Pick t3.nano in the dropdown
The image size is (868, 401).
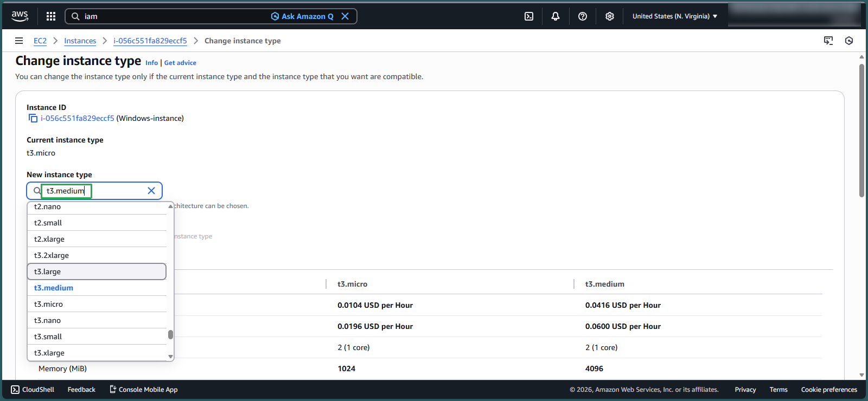97,320
